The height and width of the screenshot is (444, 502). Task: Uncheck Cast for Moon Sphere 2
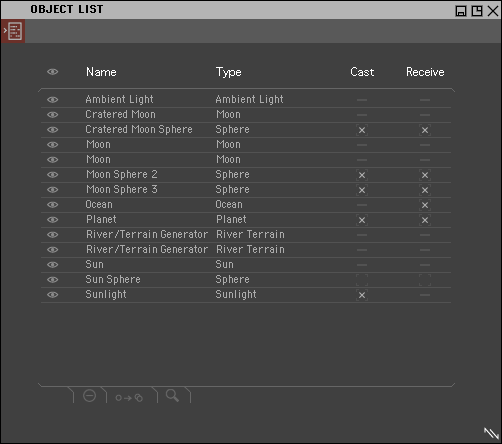pos(362,175)
